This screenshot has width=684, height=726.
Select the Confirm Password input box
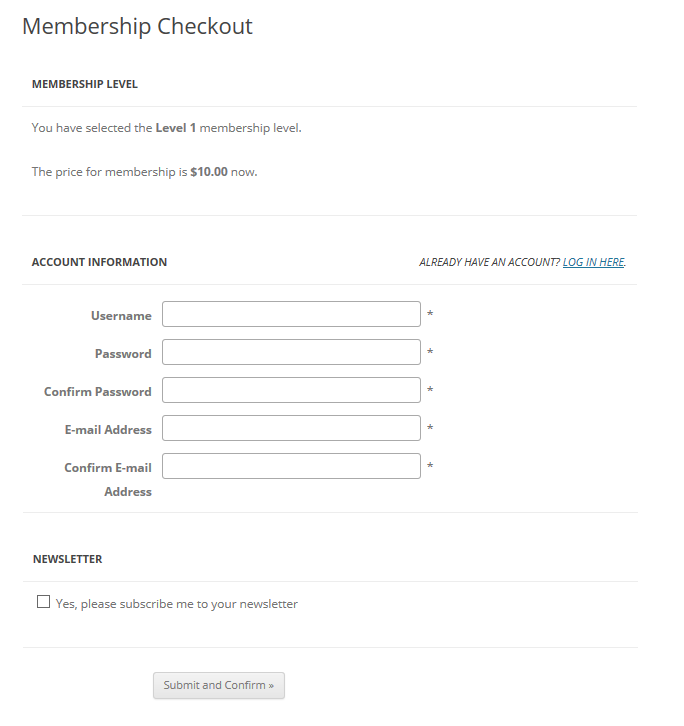pos(291,390)
